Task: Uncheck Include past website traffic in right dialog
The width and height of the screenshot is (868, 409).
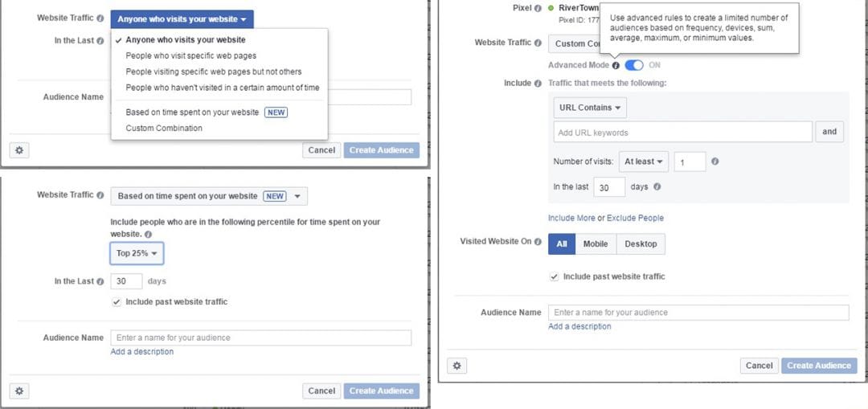Action: (554, 276)
